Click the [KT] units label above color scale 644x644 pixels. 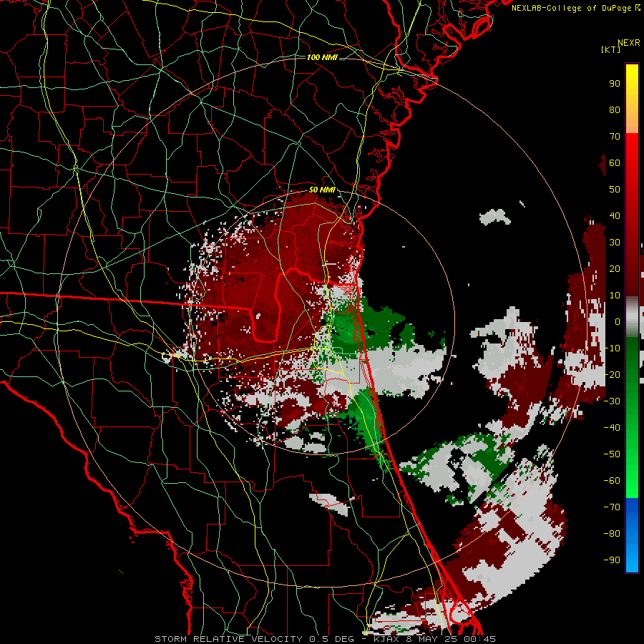pos(610,49)
